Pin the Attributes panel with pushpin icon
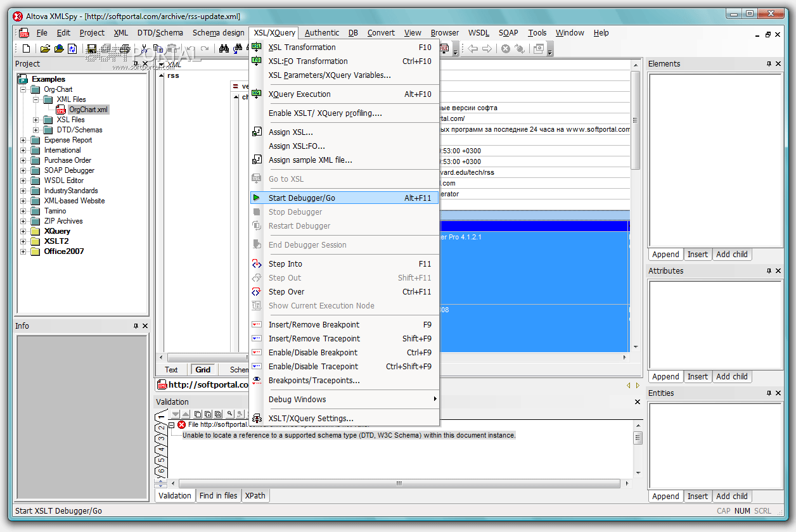 tap(769, 271)
